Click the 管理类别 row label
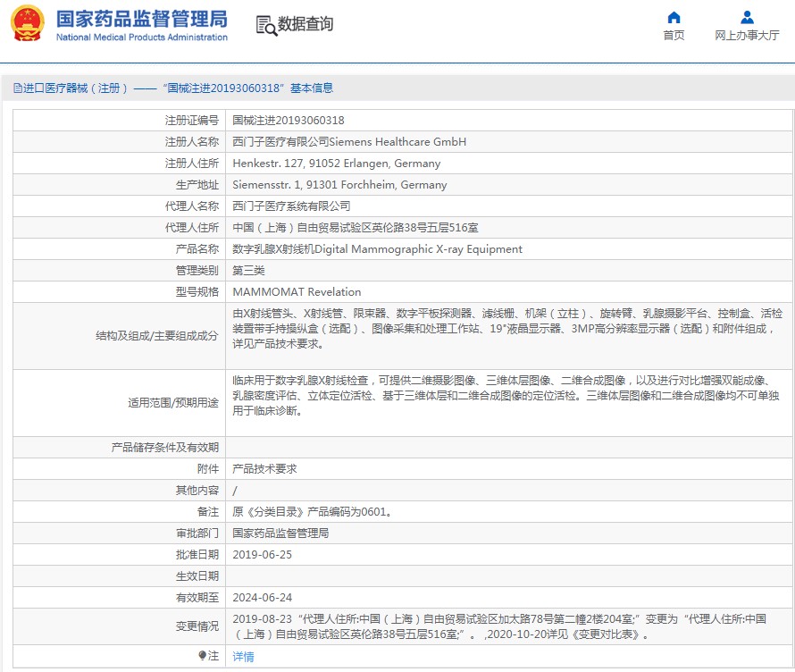Screen dimensions: 795x672 point(197,271)
